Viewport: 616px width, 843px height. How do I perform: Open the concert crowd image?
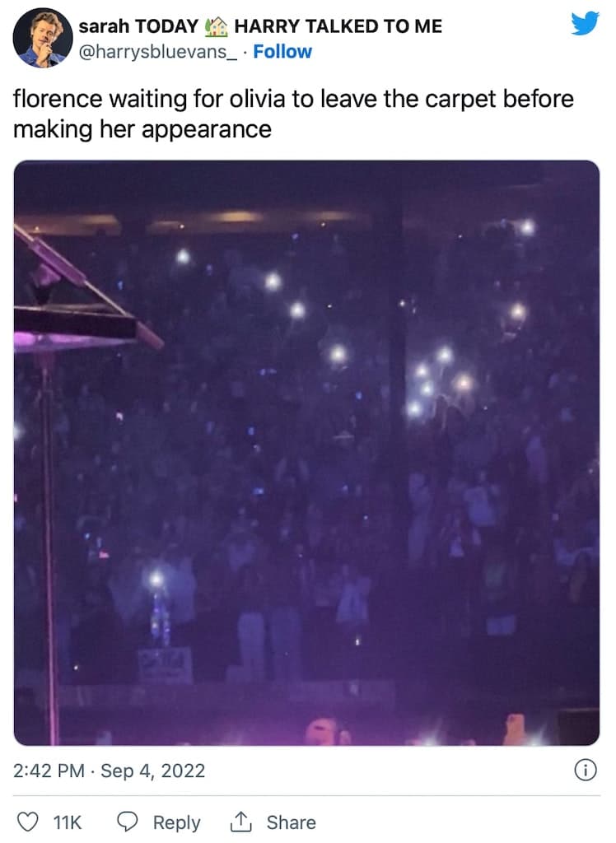point(306,453)
